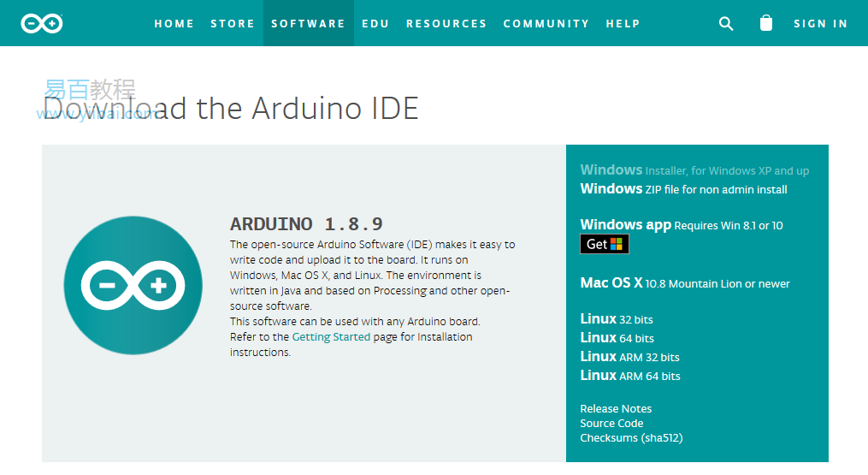Open the STORE menu item

point(233,24)
